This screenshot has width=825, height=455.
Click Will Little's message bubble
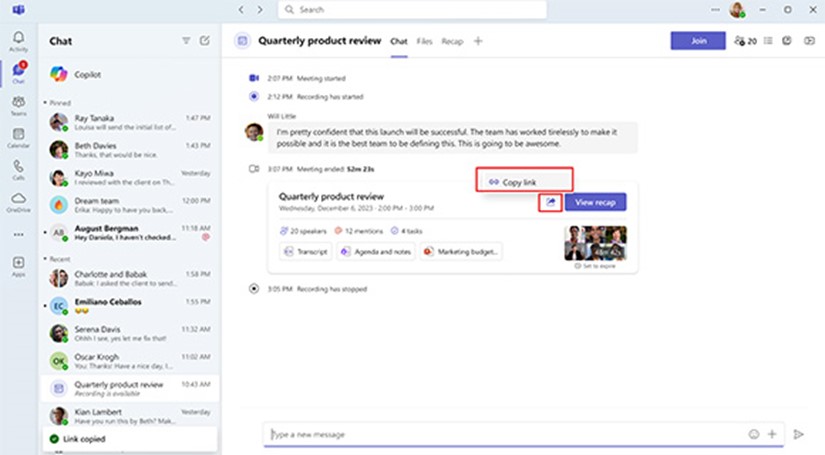pos(452,138)
